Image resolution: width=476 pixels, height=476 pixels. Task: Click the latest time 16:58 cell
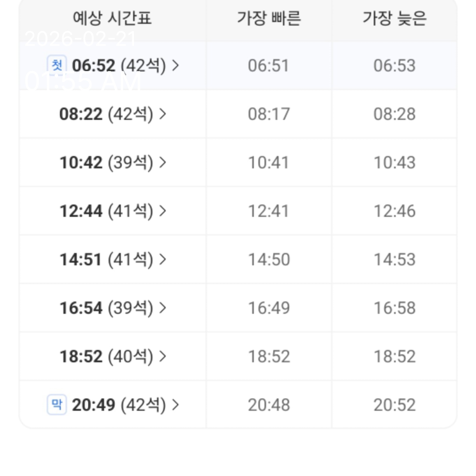pyautogui.click(x=394, y=308)
